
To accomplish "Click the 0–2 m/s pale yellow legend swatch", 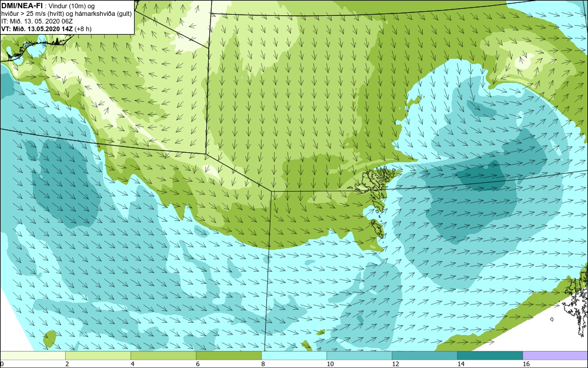I will [32, 356].
